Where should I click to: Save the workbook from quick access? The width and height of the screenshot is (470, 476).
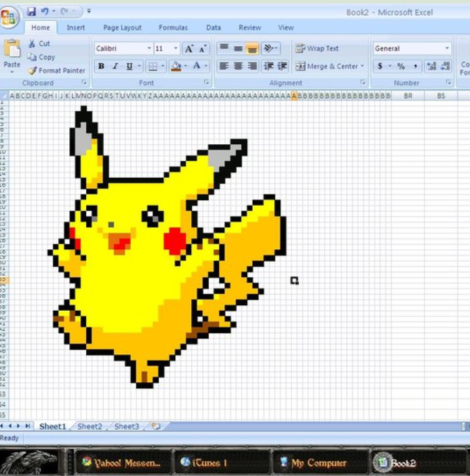(32, 11)
